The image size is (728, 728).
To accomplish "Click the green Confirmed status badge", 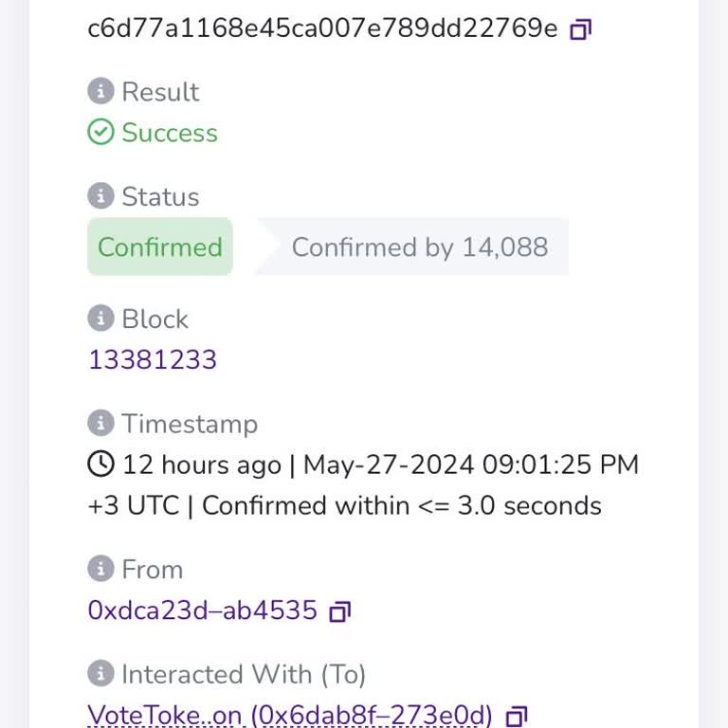I will [x=159, y=247].
